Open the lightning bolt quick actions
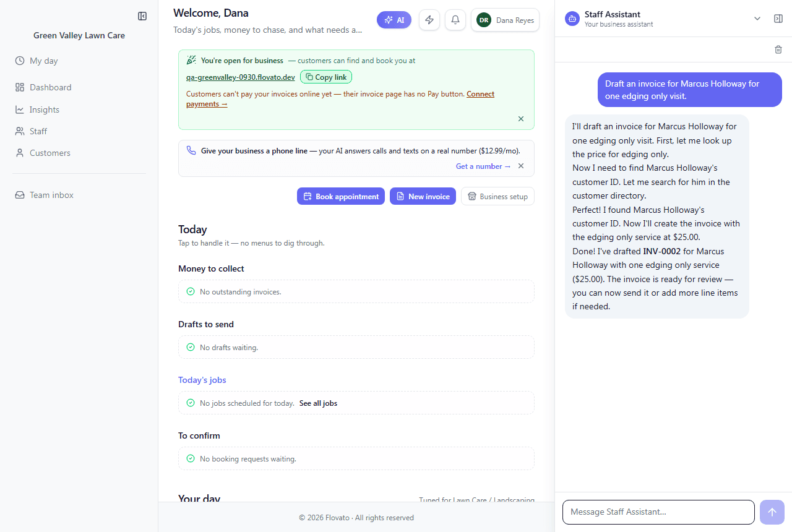 point(429,20)
